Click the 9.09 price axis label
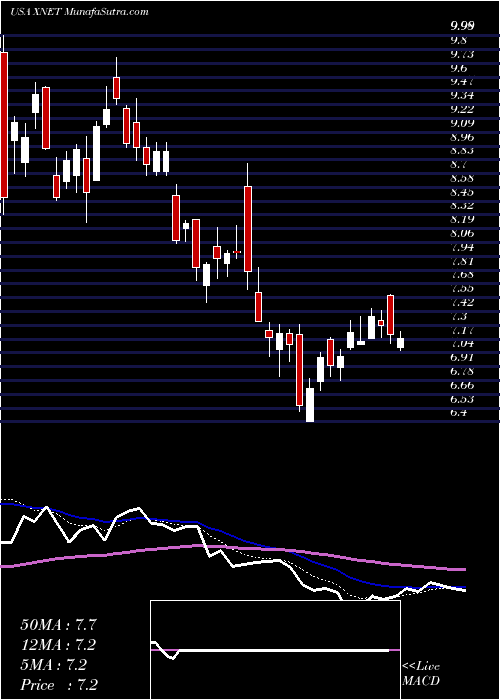The height and width of the screenshot is (700, 500). [x=462, y=123]
